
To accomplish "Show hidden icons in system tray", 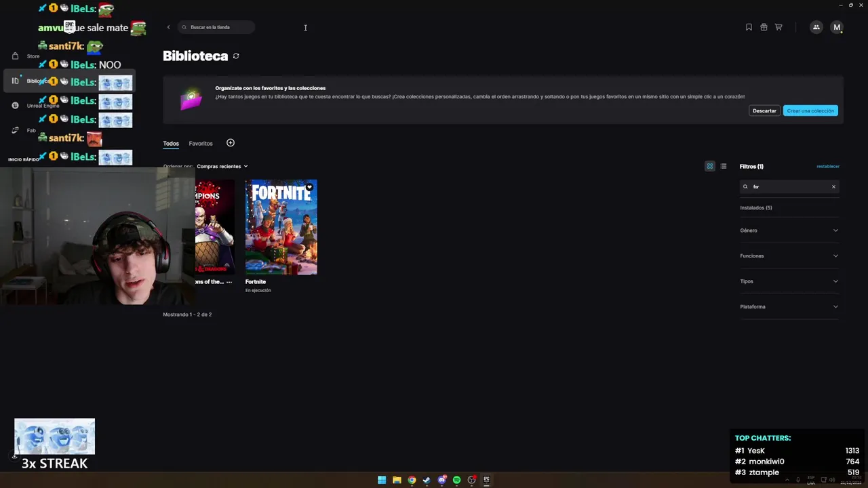I will click(x=786, y=481).
